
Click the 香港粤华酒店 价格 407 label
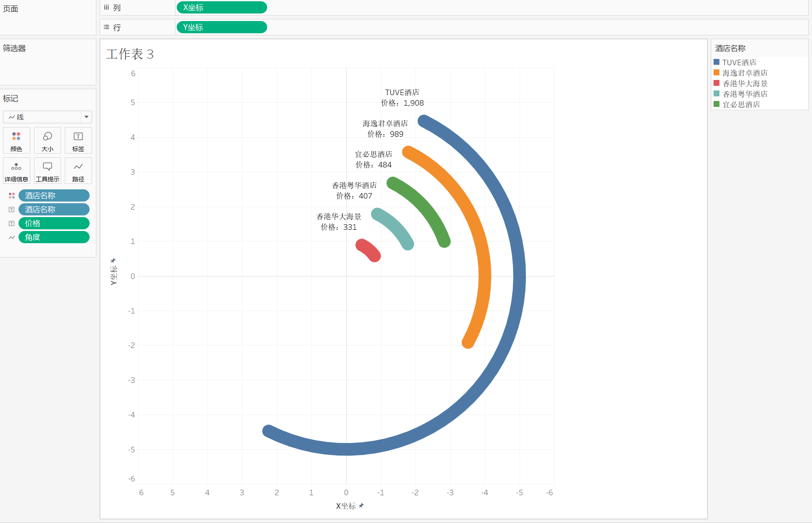coord(354,191)
